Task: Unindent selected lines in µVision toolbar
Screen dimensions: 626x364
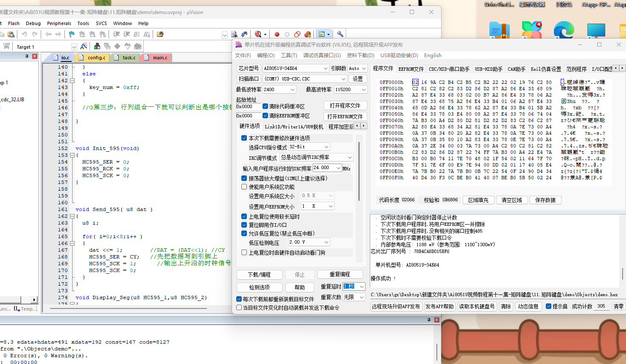Action: pyautogui.click(x=126, y=34)
